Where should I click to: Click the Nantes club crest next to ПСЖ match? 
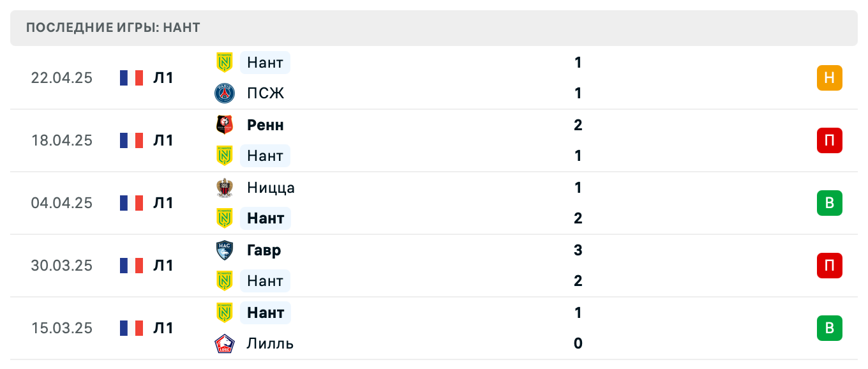226,63
